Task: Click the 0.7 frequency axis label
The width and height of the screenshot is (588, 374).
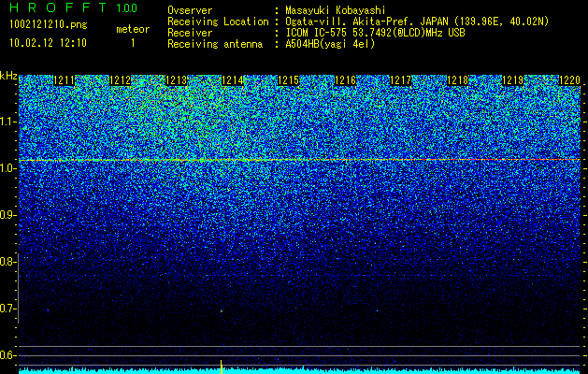Action: (x=7, y=309)
